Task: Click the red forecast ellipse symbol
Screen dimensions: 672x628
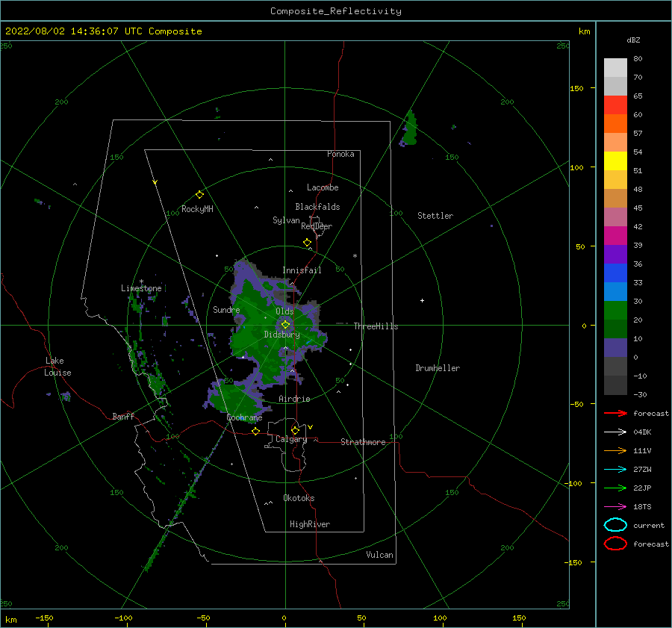Action: pyautogui.click(x=615, y=544)
